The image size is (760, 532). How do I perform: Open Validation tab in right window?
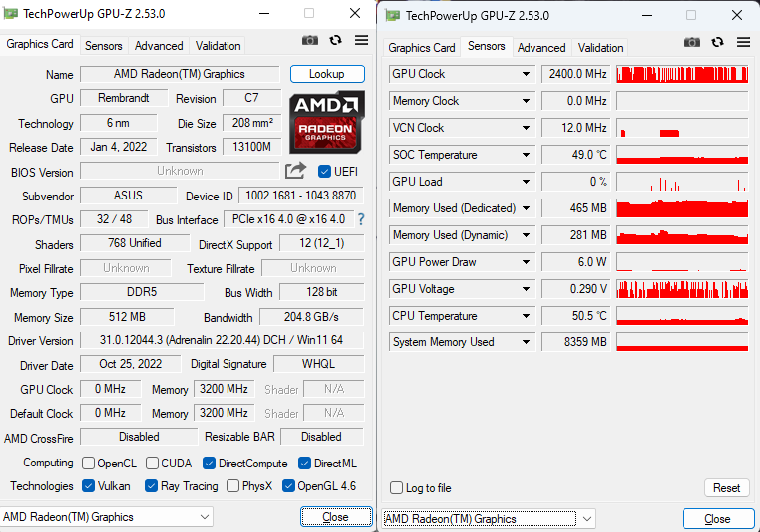(600, 48)
